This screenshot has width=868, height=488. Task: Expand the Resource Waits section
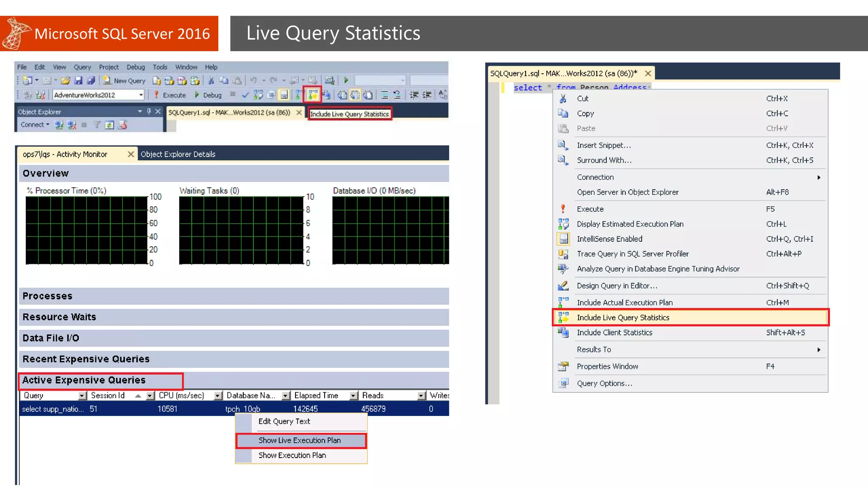(x=234, y=317)
